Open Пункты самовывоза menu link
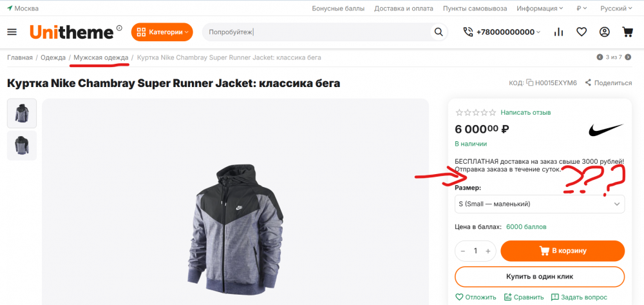Viewport: 644px width, 305px height. coord(475,8)
